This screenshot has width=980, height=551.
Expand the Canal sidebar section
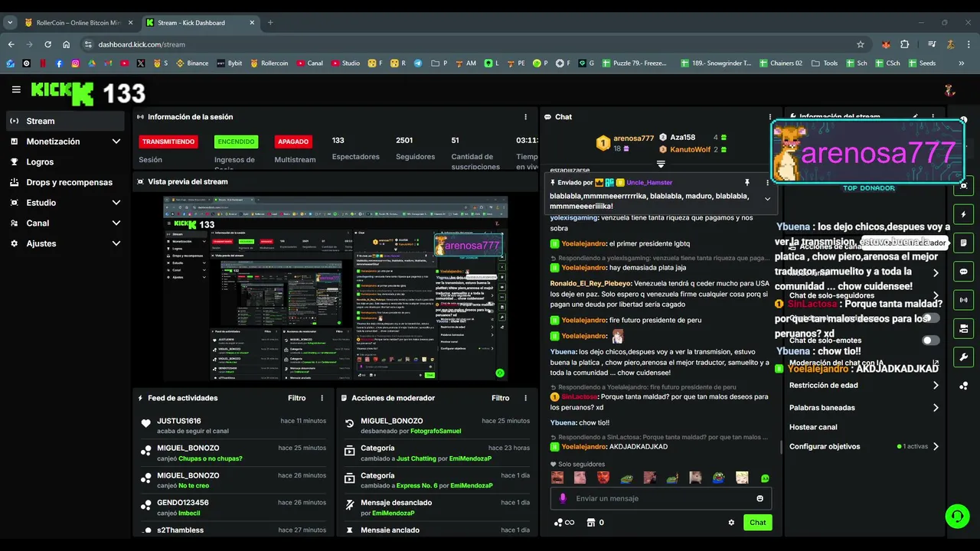[x=65, y=223]
